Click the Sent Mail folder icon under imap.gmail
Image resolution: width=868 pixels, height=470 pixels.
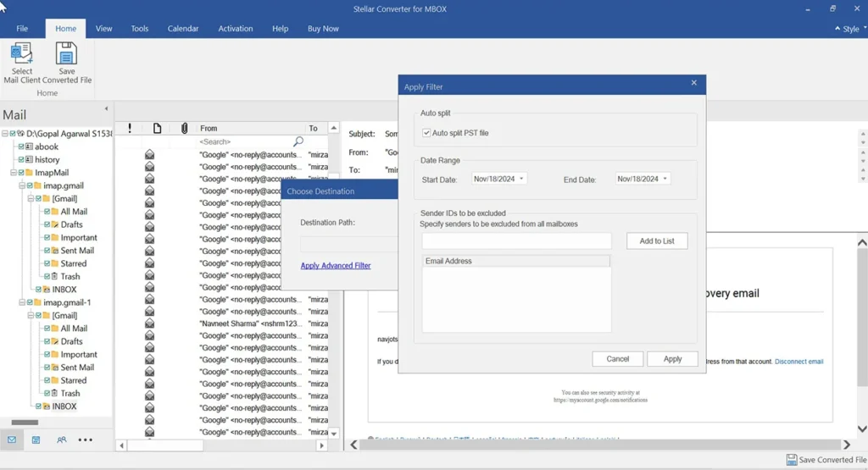[55, 251]
